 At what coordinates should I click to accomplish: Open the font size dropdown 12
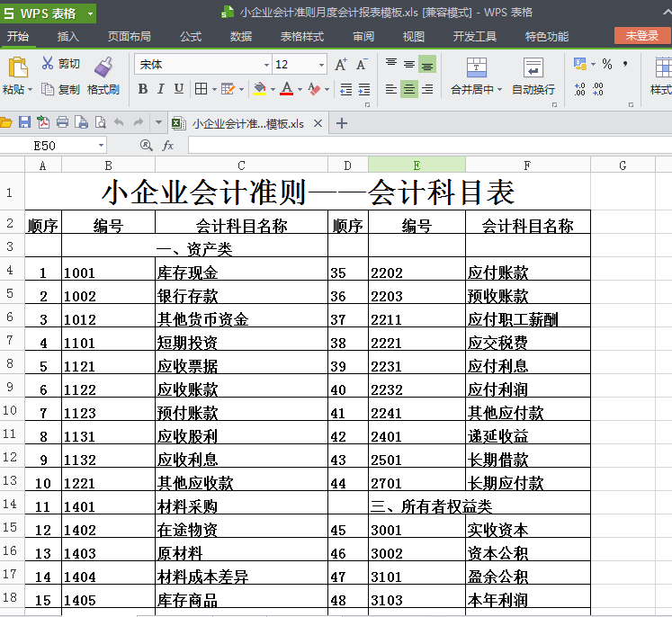coord(321,65)
